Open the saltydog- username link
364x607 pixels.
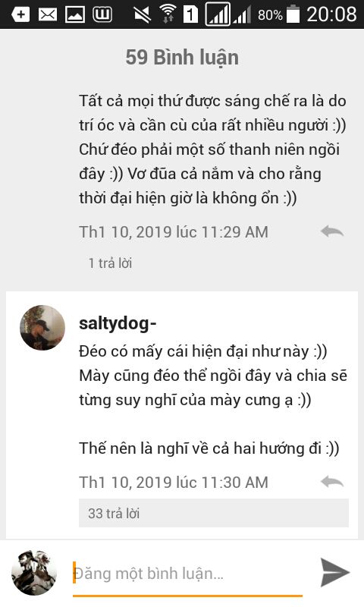tap(118, 323)
